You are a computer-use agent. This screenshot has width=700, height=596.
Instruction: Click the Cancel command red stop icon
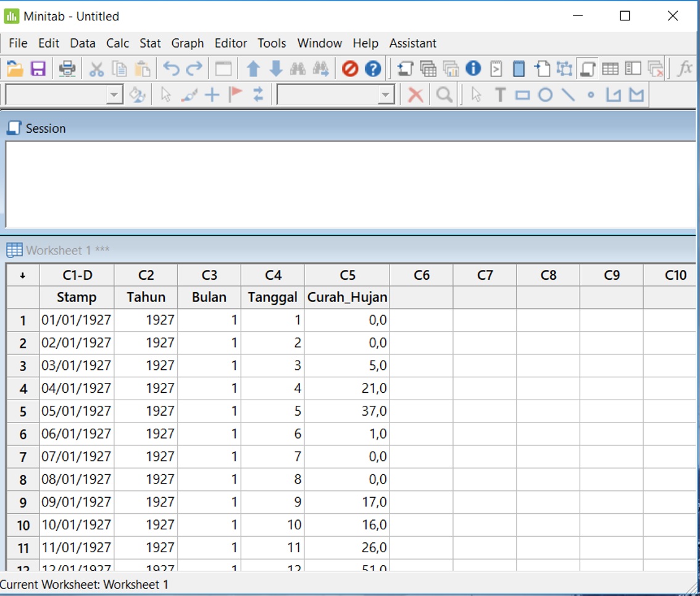pyautogui.click(x=351, y=68)
